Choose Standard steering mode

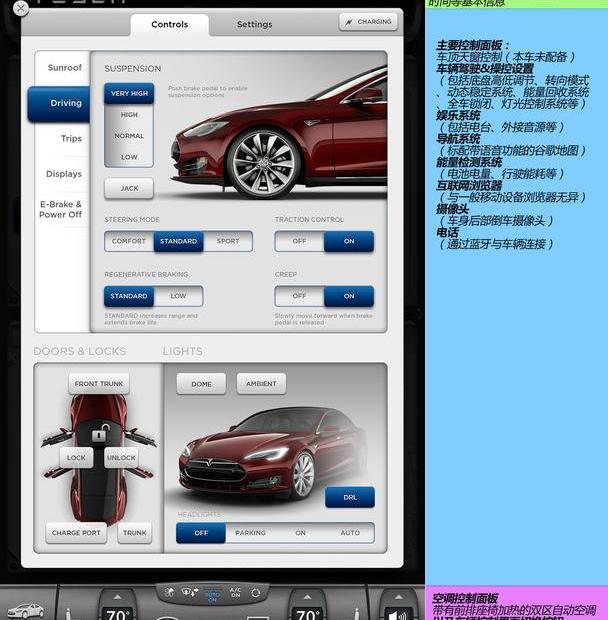pos(178,241)
